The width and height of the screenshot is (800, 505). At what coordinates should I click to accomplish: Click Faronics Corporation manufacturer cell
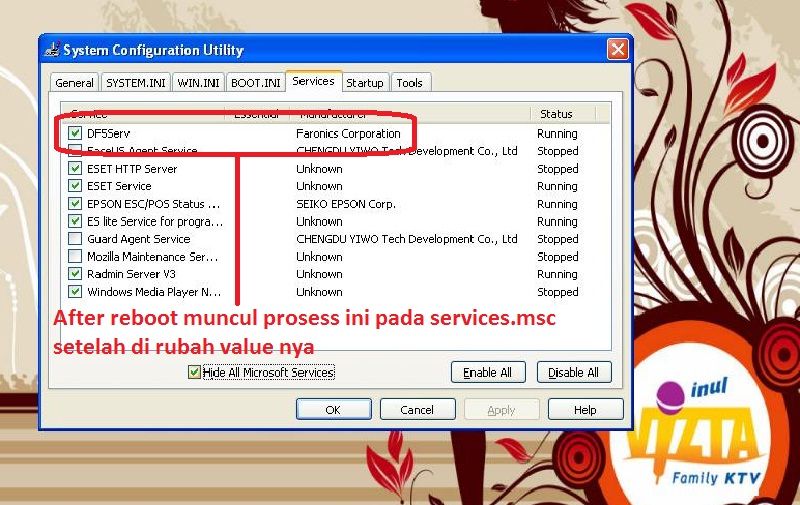click(x=348, y=134)
